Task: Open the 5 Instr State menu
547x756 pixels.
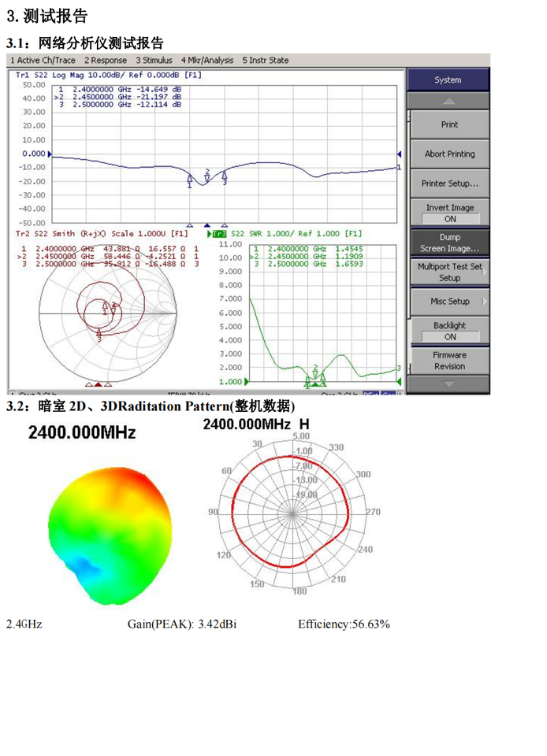Action: point(266,61)
